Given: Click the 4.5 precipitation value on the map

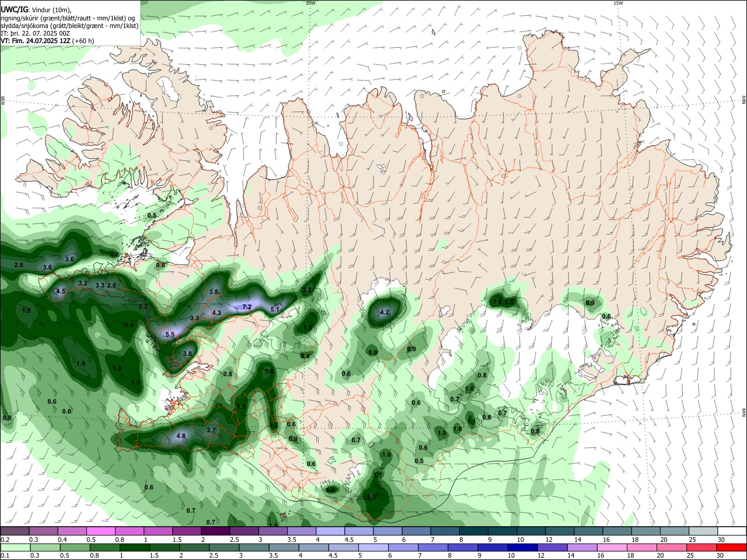Looking at the screenshot, I should (x=61, y=292).
